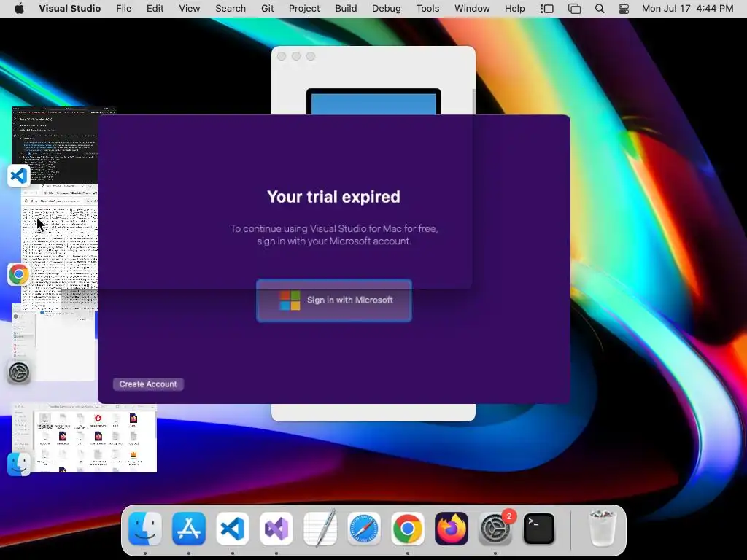Open App Store from the Dock
The height and width of the screenshot is (560, 747).
[189, 529]
